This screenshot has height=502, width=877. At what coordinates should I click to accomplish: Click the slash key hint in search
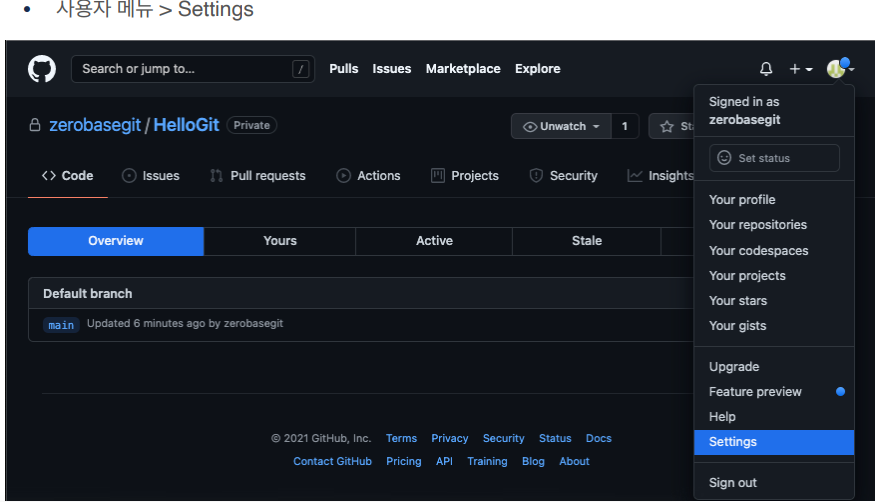(x=300, y=69)
